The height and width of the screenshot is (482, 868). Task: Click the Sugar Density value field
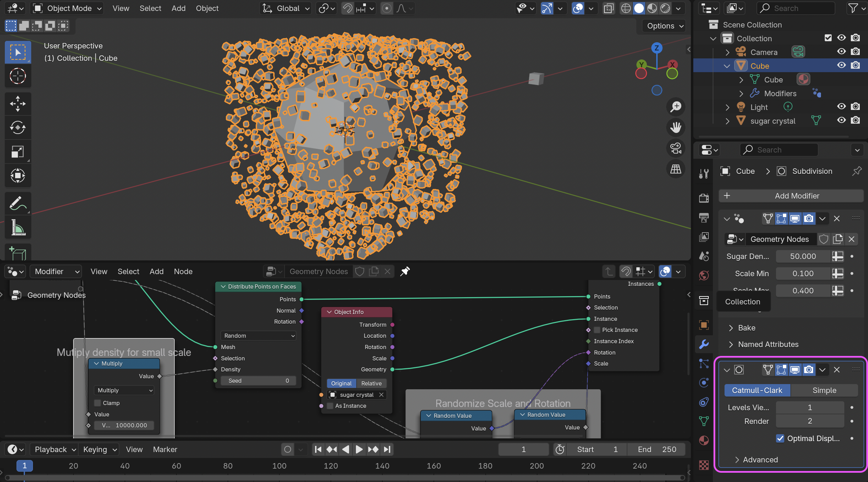click(803, 256)
